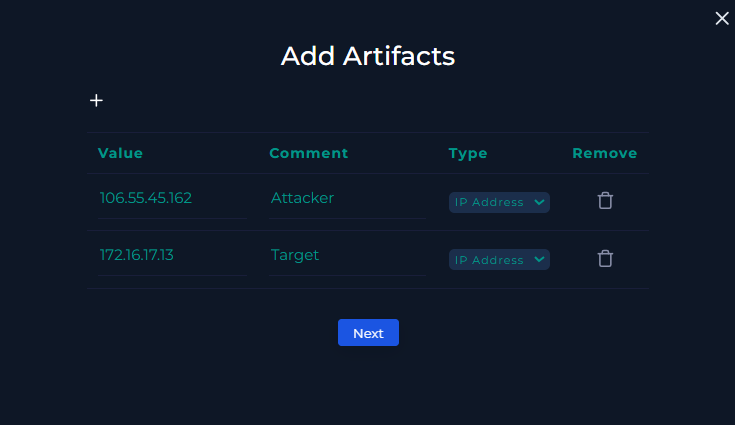Click the Remove column header
The height and width of the screenshot is (425, 735).
click(605, 153)
